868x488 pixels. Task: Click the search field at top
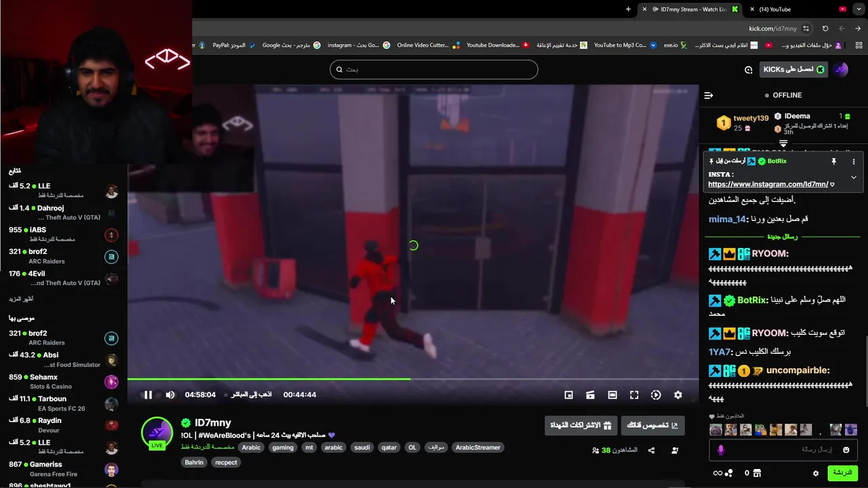click(x=434, y=69)
